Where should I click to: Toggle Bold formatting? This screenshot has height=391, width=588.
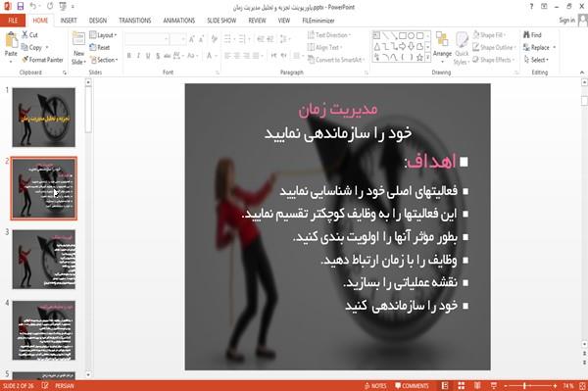tap(129, 56)
